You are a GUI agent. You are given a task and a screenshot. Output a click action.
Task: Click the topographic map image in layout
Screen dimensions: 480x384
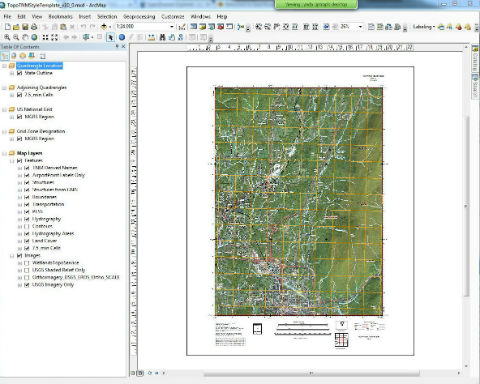(299, 201)
